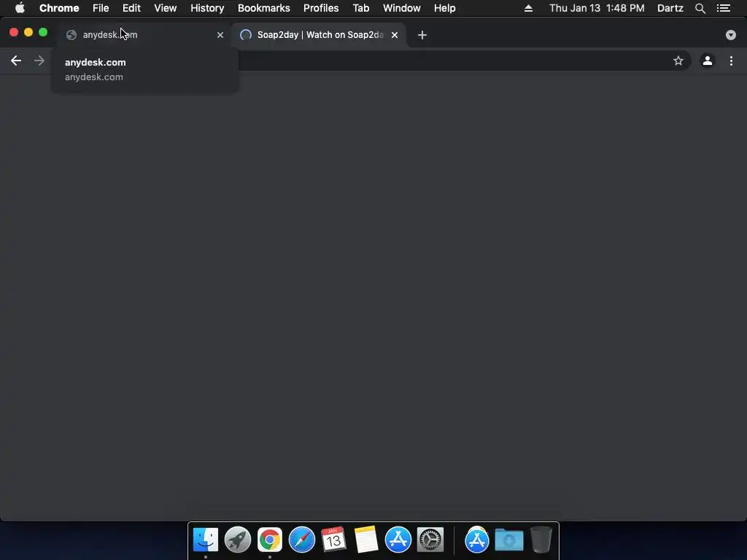Screen dimensions: 747x560
Task: Open Notes from the Dock
Action: tap(366, 540)
